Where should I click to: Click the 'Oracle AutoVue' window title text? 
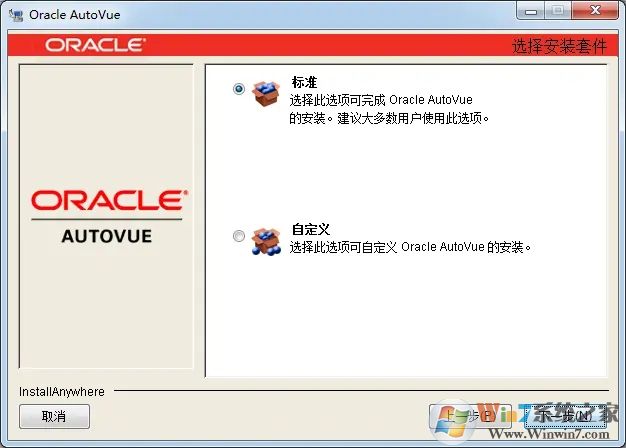(75, 15)
